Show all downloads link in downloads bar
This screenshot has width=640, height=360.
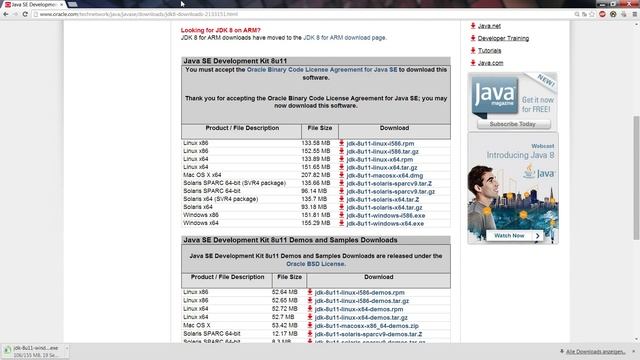595,351
